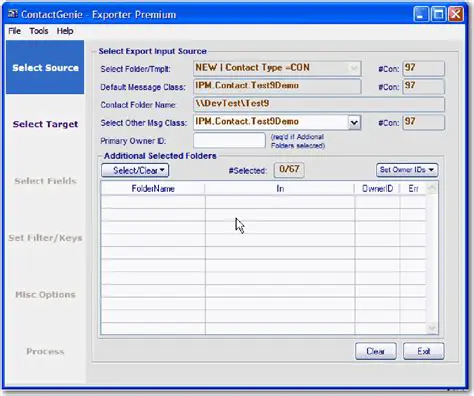Open the Help menu
This screenshot has height=396, width=474.
(65, 31)
